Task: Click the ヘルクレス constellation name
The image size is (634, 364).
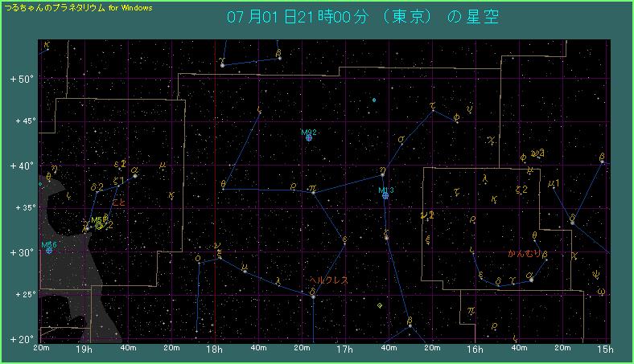Action: point(329,280)
